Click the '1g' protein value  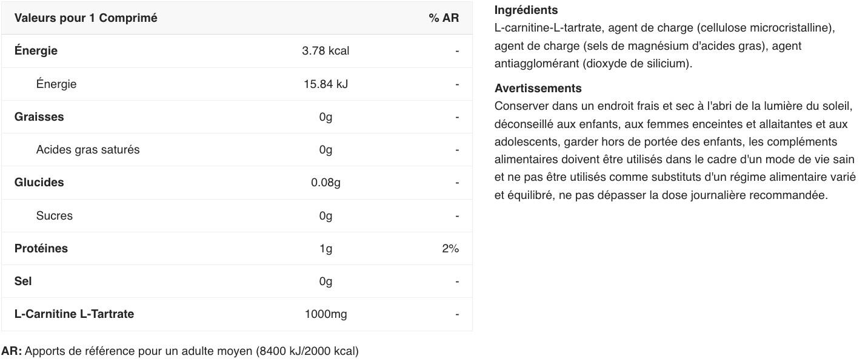click(326, 249)
